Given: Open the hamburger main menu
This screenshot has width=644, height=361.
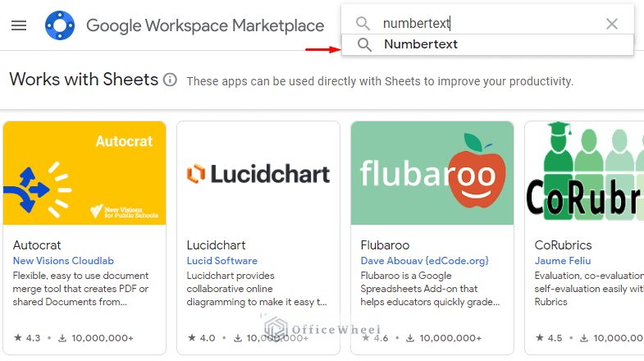Looking at the screenshot, I should click(19, 25).
